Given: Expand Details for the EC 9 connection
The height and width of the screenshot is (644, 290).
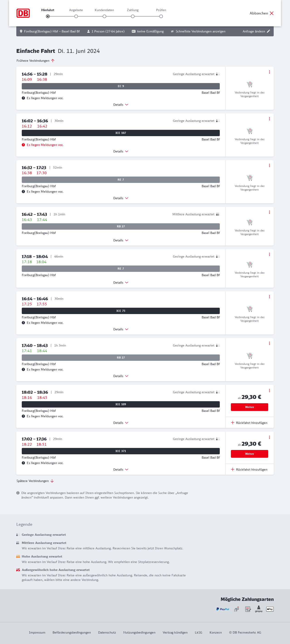Looking at the screenshot, I should pos(121,105).
